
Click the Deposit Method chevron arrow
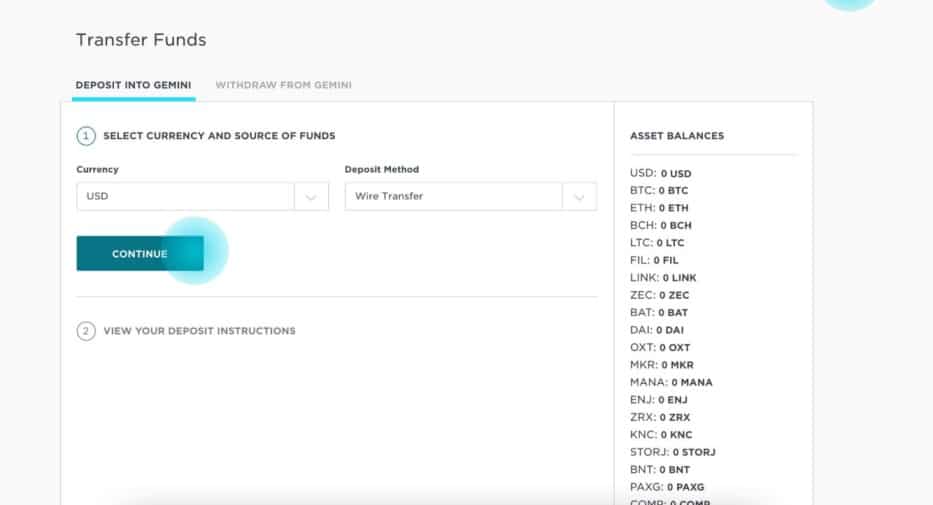(579, 197)
